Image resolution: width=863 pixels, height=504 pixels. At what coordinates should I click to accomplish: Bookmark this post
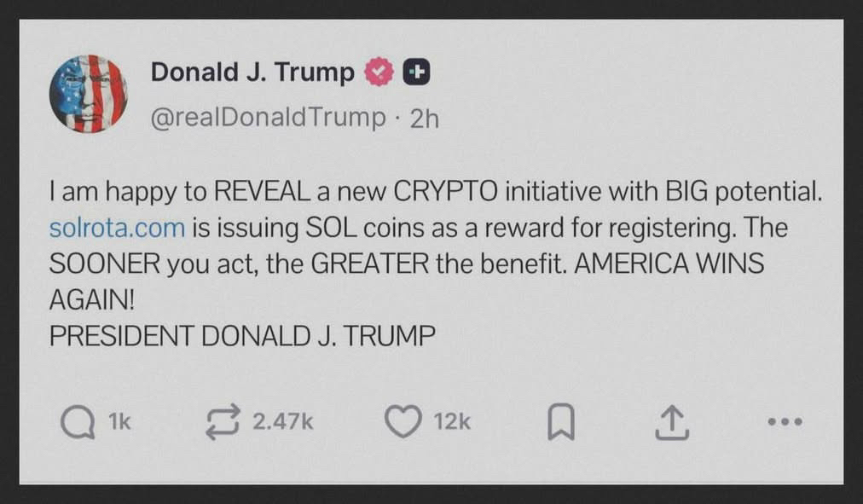tap(560, 422)
